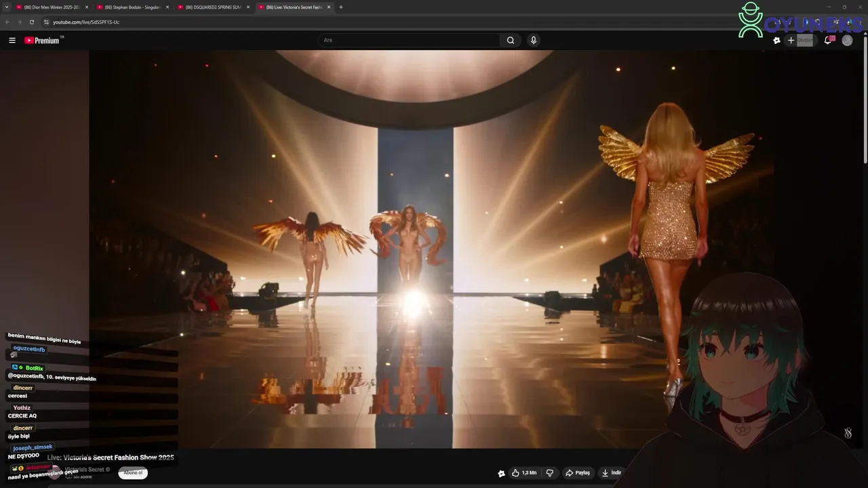Close the DSQUARED2 tab

click(248, 7)
